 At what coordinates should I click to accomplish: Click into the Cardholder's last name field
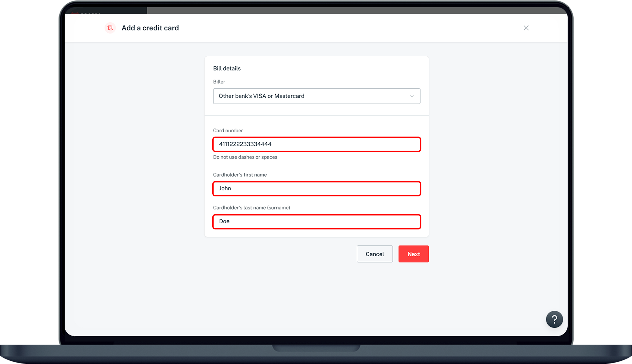(316, 222)
